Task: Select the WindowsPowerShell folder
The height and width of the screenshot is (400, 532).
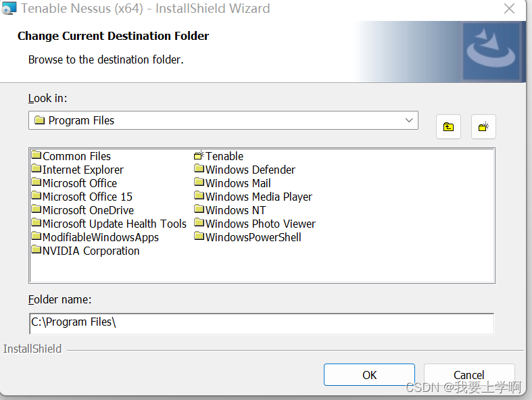Action: click(x=247, y=237)
